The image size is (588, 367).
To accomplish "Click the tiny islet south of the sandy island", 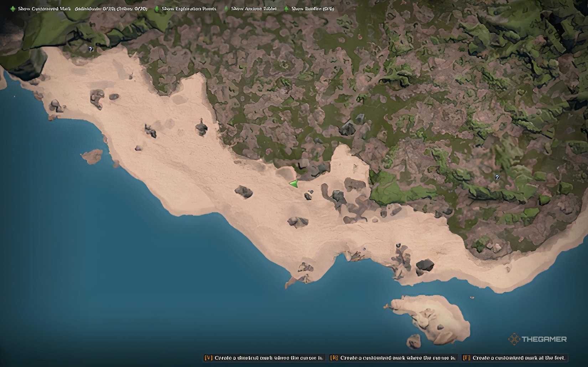I will click(414, 341).
